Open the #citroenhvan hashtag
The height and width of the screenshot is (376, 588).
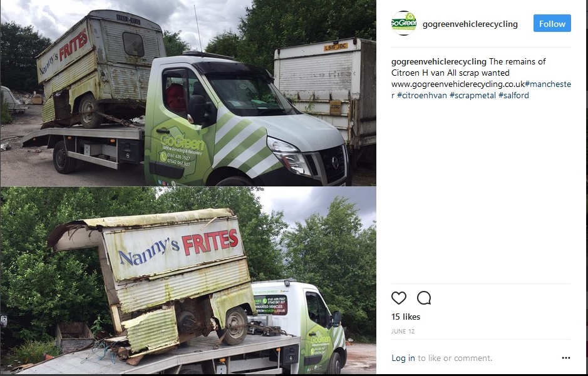pos(422,95)
